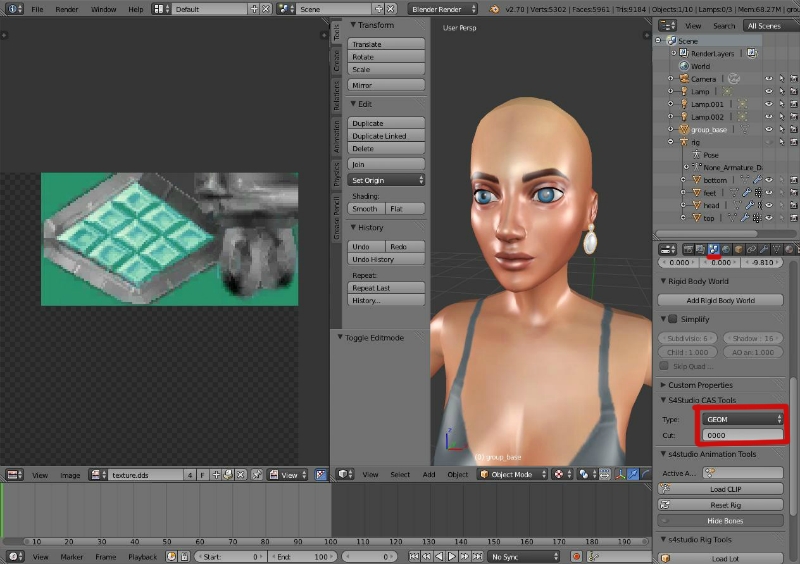The height and width of the screenshot is (564, 800).
Task: Click the record auto keyframe button
Action: point(576,556)
